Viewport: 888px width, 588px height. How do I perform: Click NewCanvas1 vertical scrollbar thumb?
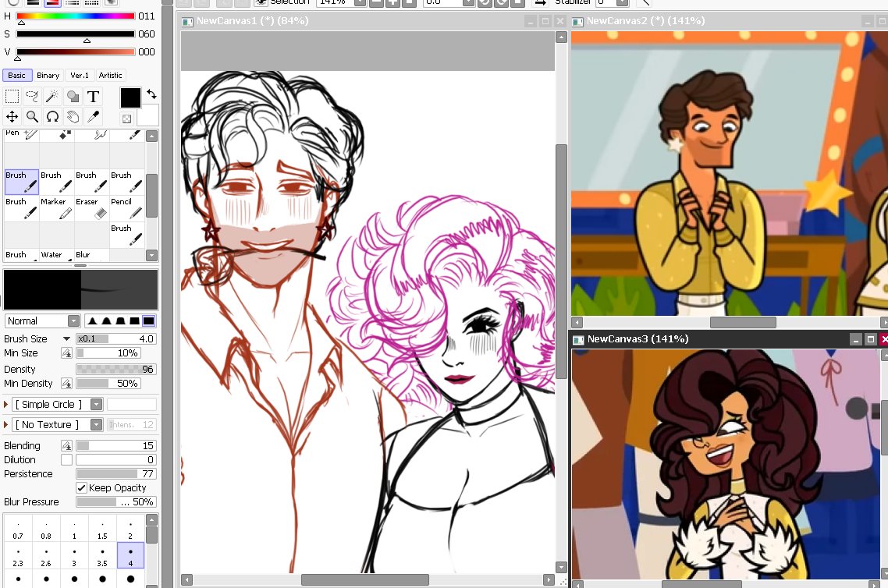tap(561, 262)
